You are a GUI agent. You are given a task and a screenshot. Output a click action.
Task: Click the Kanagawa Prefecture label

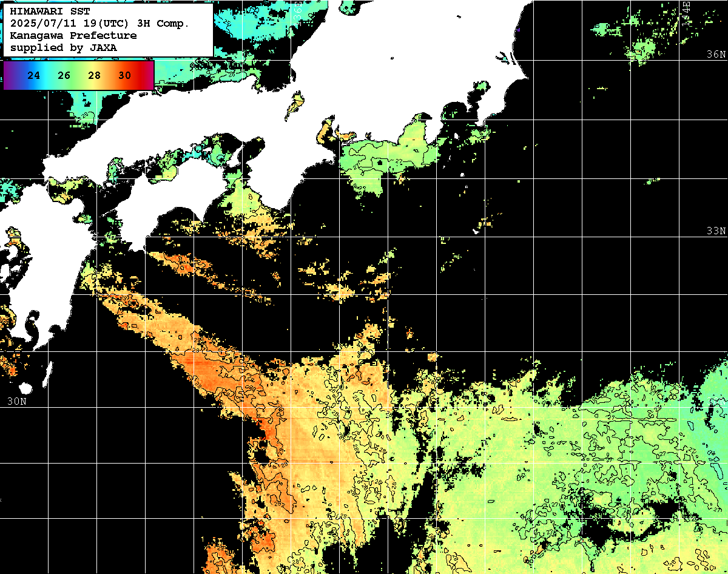point(73,35)
